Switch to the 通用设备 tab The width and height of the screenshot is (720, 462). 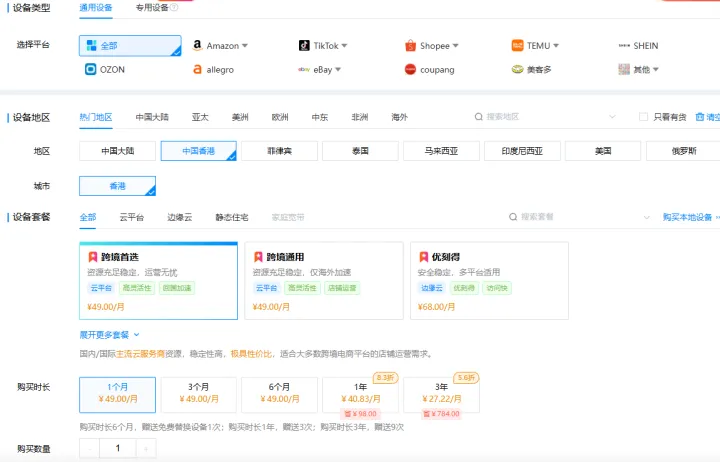(x=96, y=8)
